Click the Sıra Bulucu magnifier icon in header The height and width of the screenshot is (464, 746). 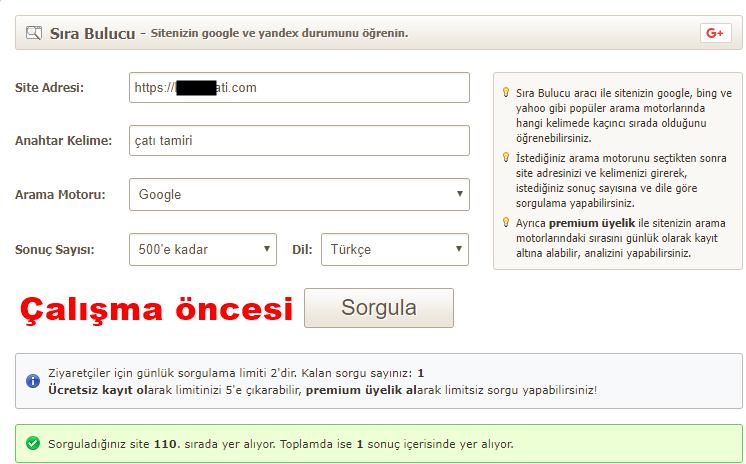34,33
